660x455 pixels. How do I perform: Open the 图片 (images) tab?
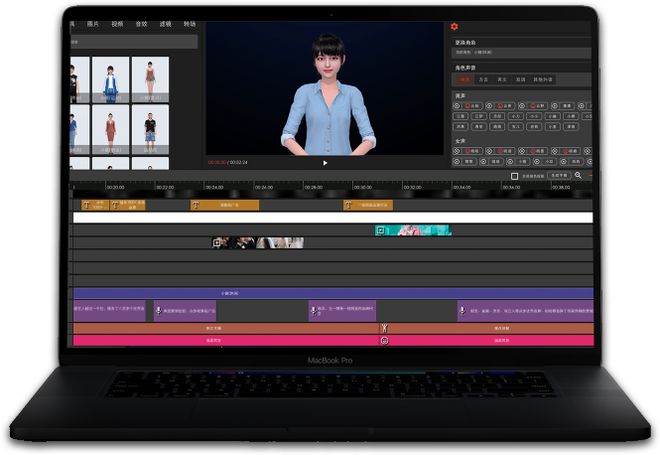pyautogui.click(x=93, y=24)
